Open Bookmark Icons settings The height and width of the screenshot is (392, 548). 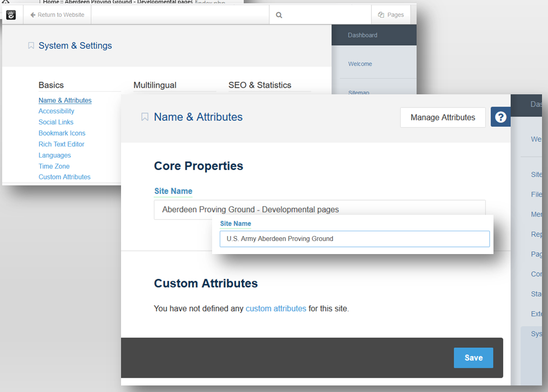62,133
